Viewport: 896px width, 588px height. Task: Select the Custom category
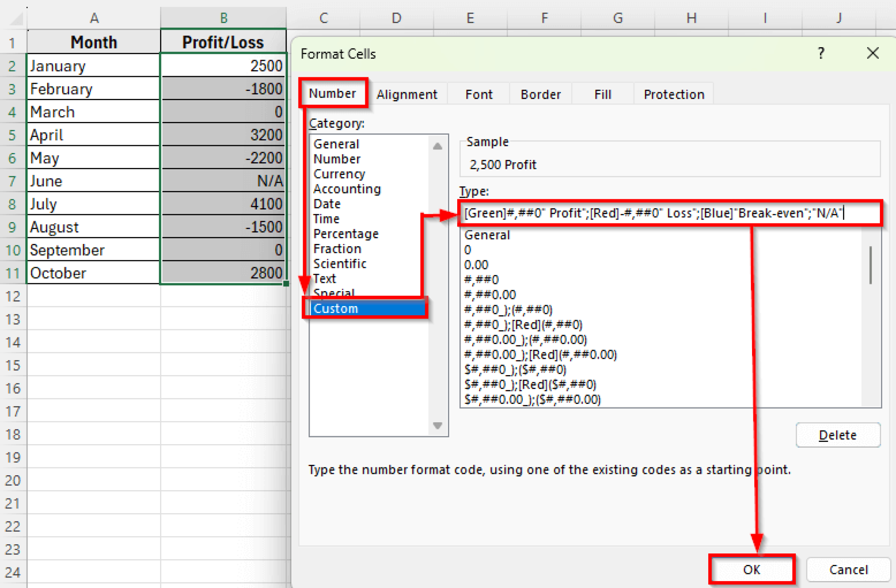[335, 308]
